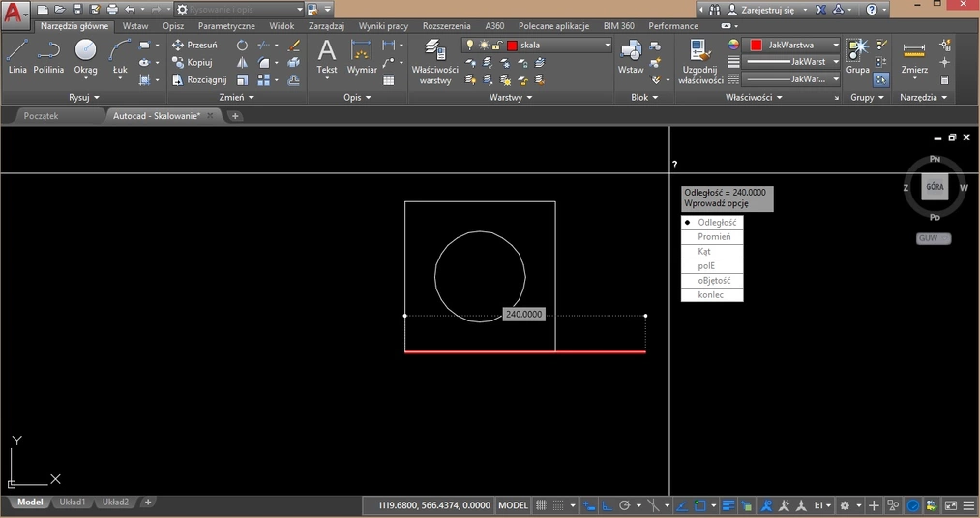Open the Opis ribbon tab
This screenshot has height=518, width=980.
click(x=173, y=26)
